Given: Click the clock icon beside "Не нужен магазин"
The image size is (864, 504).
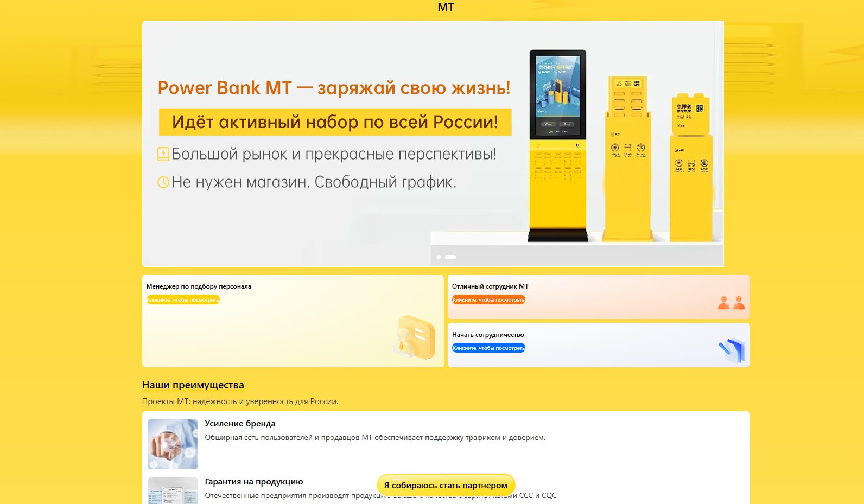Looking at the screenshot, I should [163, 182].
